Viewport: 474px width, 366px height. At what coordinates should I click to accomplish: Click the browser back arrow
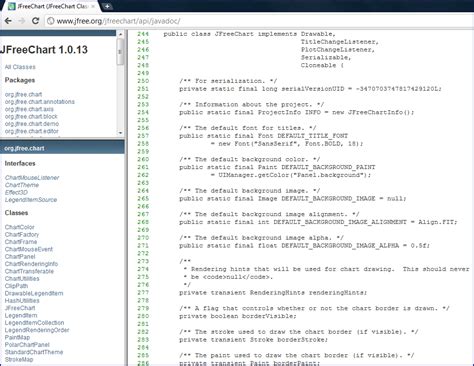tap(8, 21)
